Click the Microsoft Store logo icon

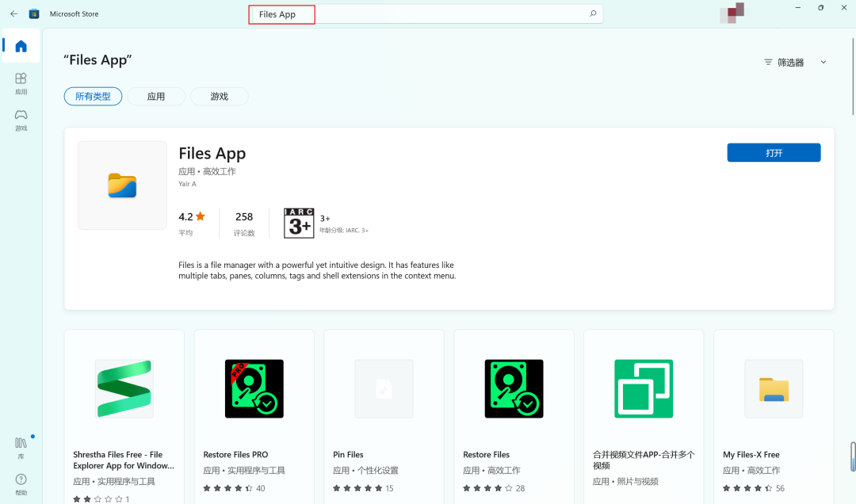(x=34, y=13)
